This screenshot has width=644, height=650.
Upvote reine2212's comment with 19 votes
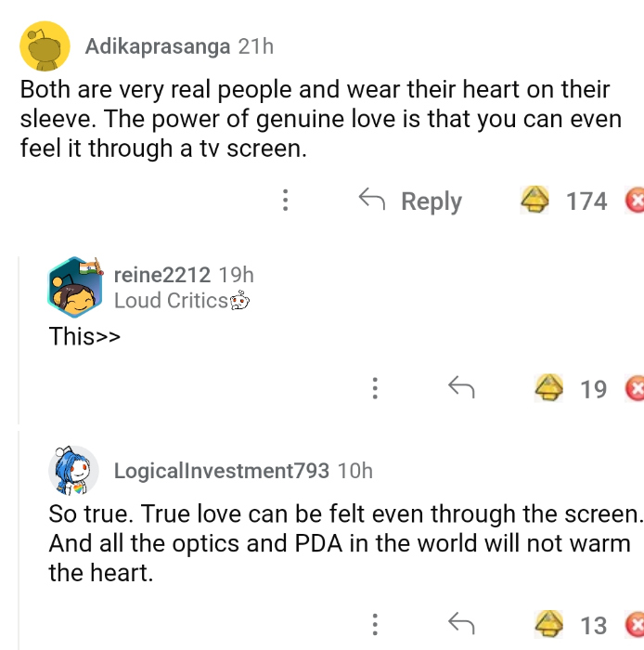(550, 387)
